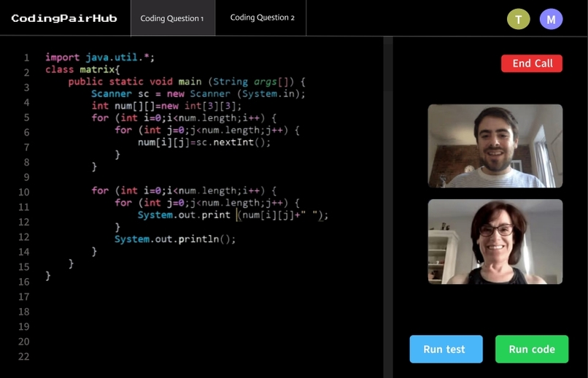Click line number 22 in gutter

tap(23, 357)
